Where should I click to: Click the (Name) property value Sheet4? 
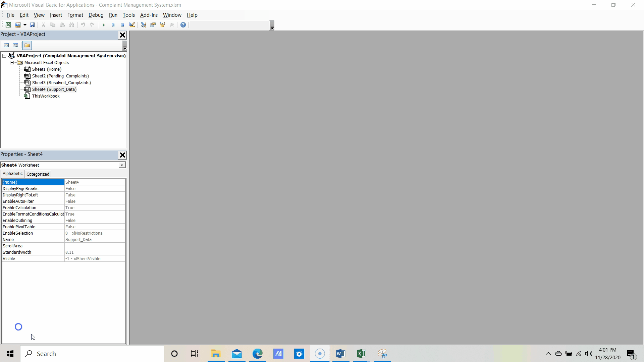pyautogui.click(x=95, y=182)
